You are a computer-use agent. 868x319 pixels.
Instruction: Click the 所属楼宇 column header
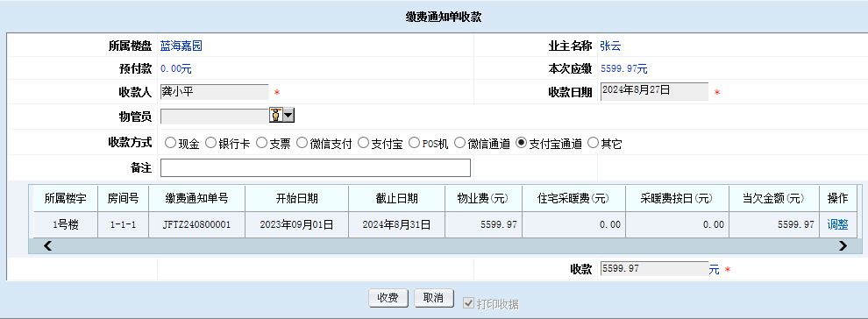pos(66,198)
